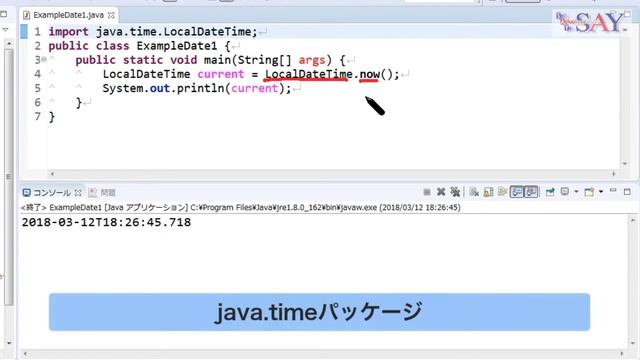
Task: Click closing brace on line 7
Action: click(x=52, y=117)
